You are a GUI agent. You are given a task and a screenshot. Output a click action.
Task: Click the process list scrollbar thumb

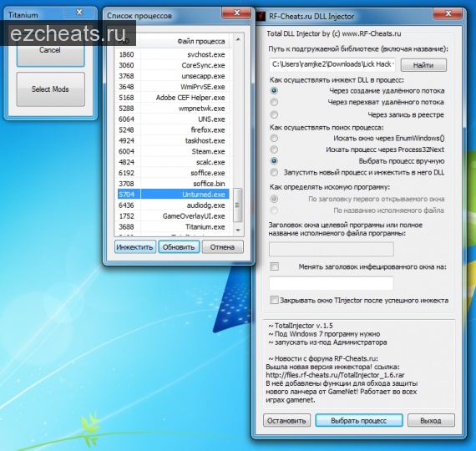[238, 205]
